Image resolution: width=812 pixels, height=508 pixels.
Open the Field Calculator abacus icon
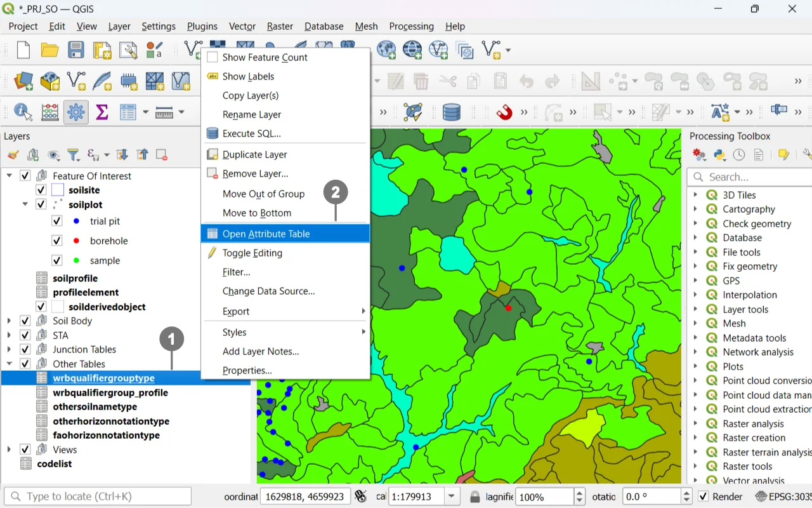click(x=49, y=112)
